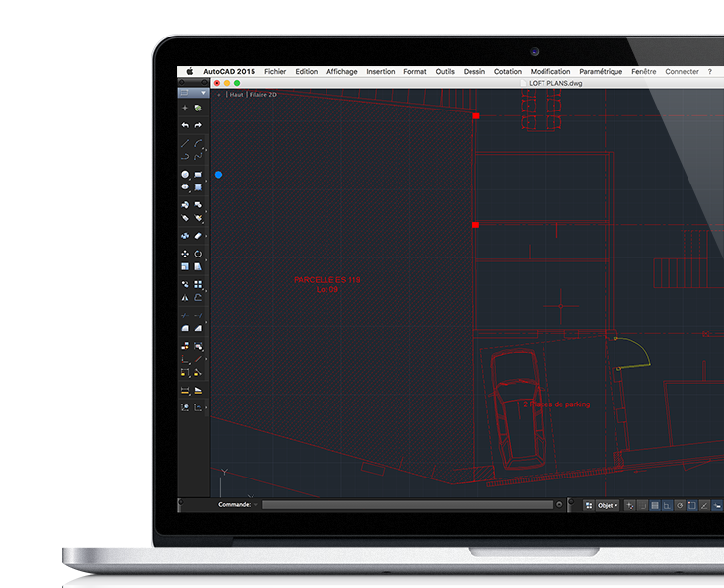Expand the trim tools group flyout arrow
The width and height of the screenshot is (724, 588).
pyautogui.click(x=206, y=322)
